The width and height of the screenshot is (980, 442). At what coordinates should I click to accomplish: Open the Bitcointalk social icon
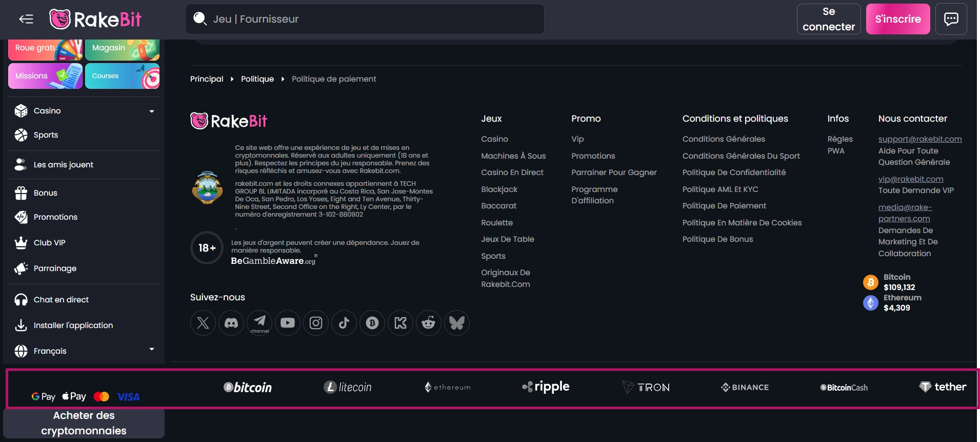click(372, 323)
